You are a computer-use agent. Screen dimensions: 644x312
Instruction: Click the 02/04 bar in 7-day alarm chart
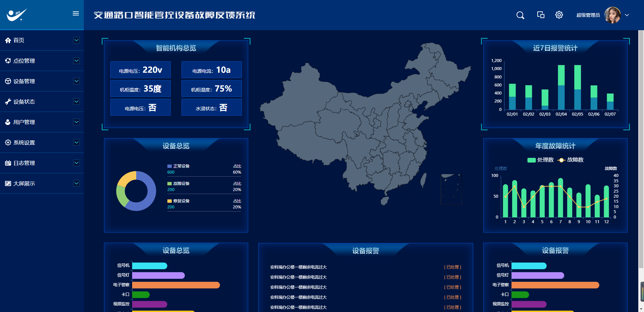tap(561, 87)
